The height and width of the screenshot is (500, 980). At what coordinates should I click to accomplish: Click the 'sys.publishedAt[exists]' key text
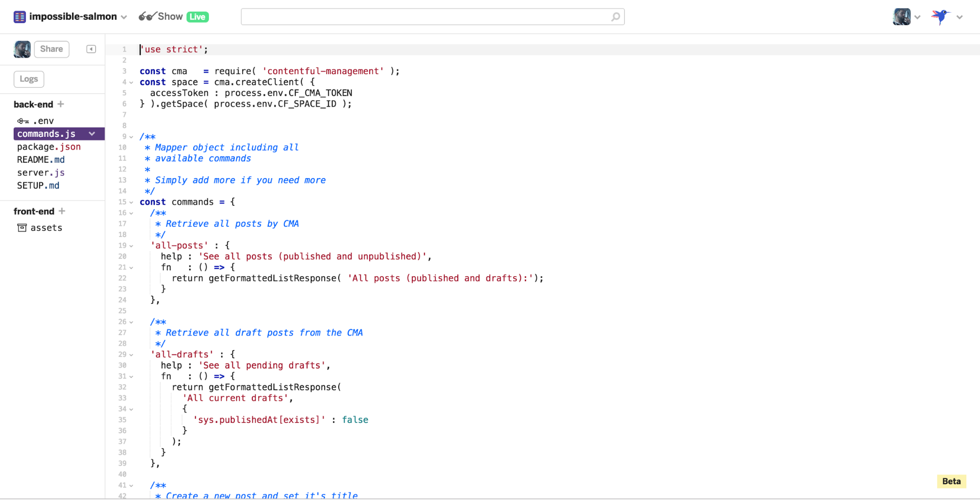point(259,420)
